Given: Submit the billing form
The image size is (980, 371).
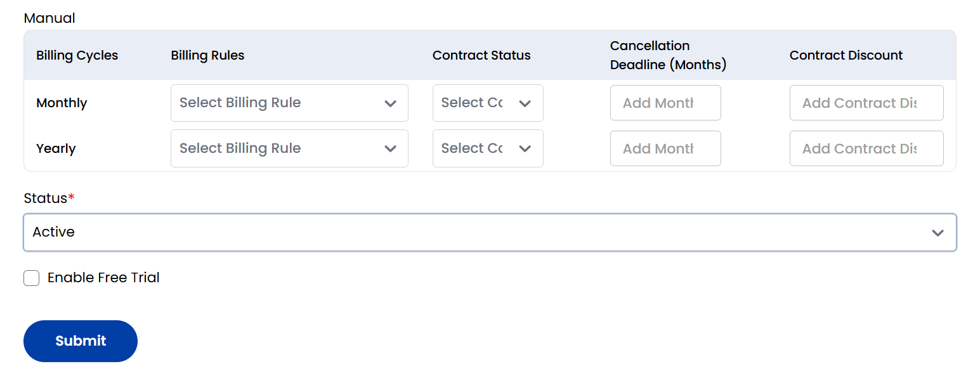Looking at the screenshot, I should coord(81,341).
